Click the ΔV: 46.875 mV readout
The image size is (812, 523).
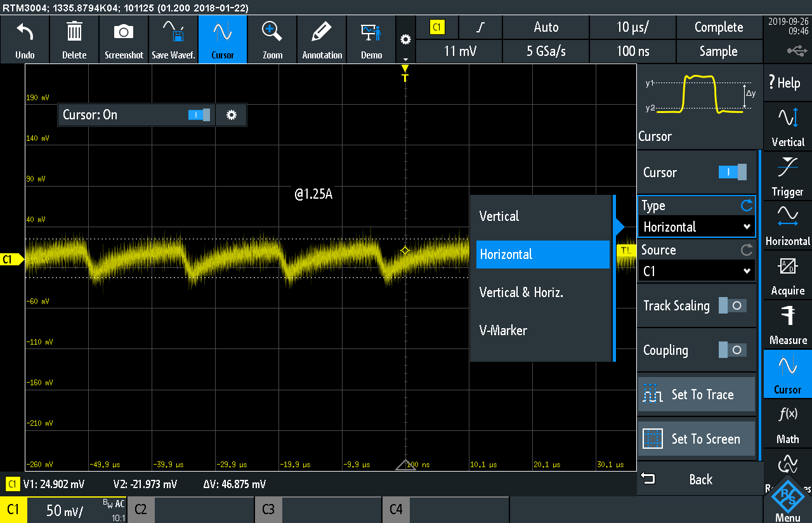tap(234, 484)
